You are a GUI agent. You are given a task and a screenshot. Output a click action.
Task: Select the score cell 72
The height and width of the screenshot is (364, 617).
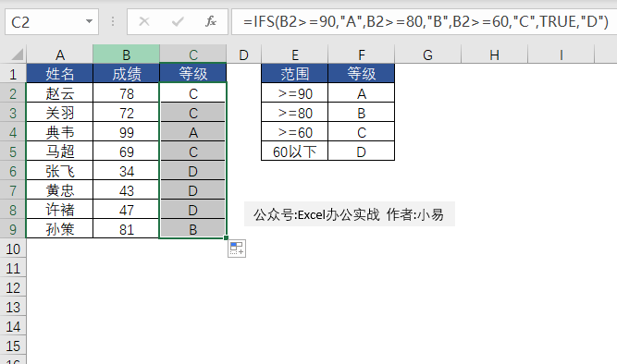coord(127,113)
